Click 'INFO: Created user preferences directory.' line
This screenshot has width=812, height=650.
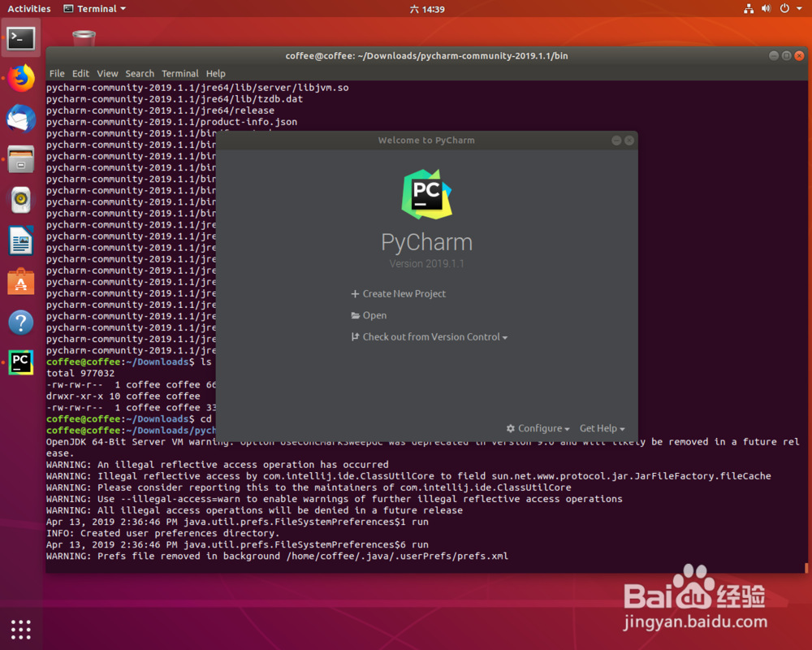click(x=162, y=533)
